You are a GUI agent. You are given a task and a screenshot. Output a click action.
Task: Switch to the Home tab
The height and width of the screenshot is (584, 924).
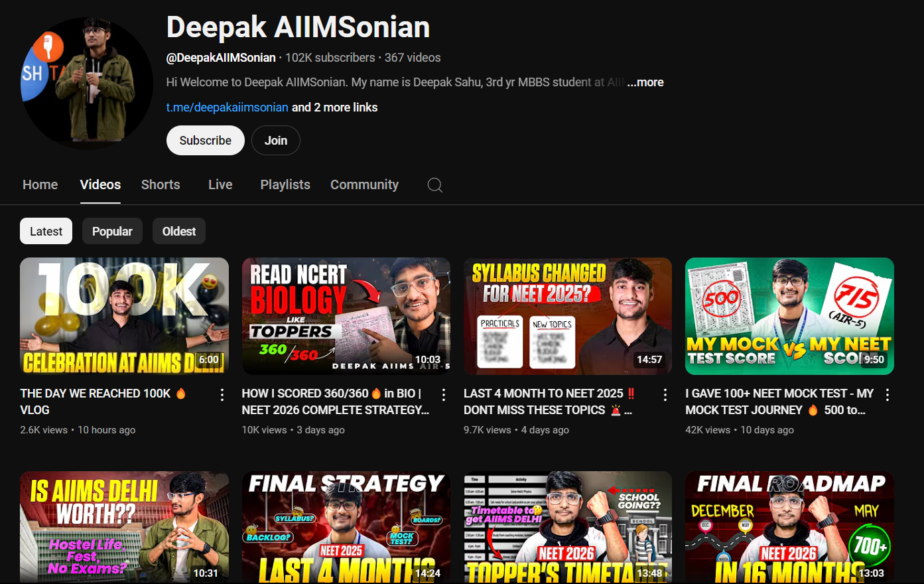pyautogui.click(x=40, y=184)
